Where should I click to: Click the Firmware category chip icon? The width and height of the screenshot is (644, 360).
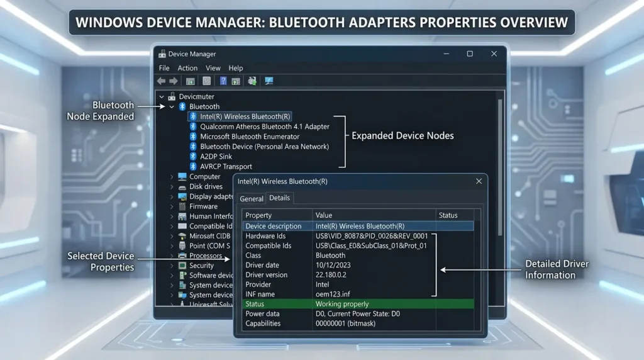point(182,206)
